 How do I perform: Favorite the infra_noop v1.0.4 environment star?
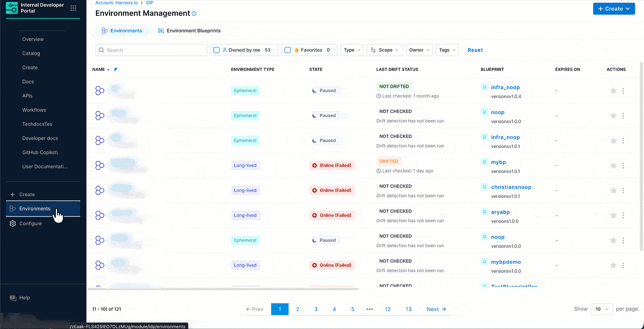614,91
